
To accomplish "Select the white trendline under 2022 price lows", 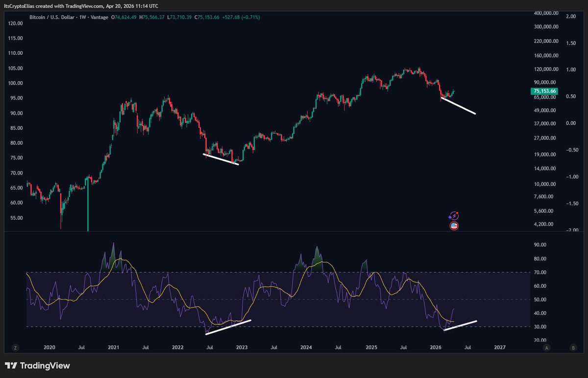I will point(220,159).
